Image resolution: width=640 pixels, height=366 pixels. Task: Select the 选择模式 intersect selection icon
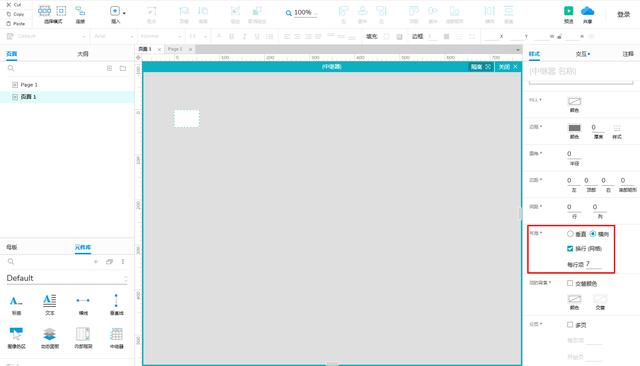[x=44, y=11]
